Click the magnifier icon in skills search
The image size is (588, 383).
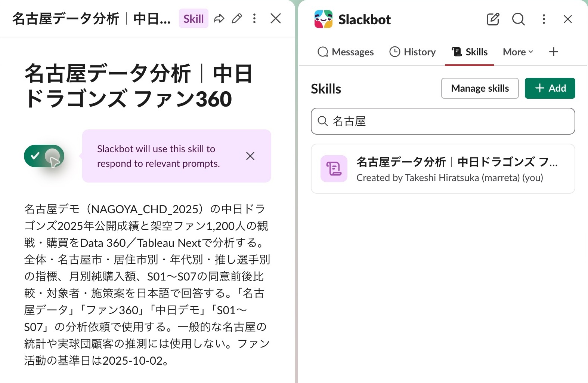(x=323, y=121)
